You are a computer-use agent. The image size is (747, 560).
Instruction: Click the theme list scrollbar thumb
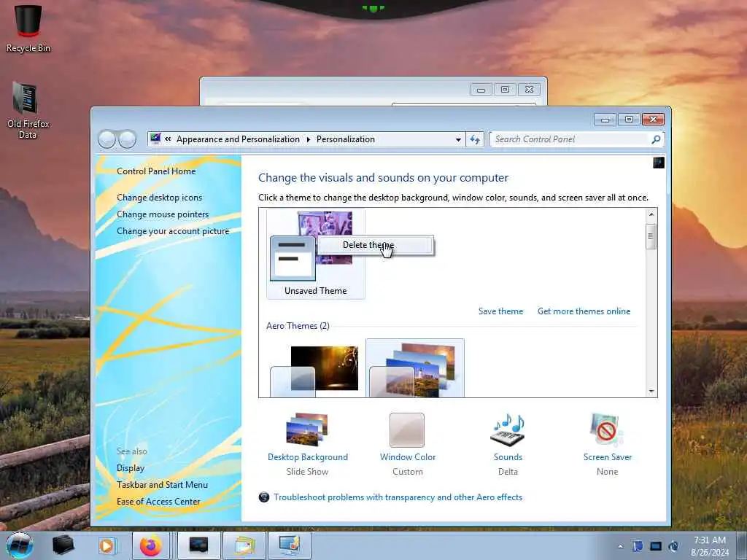(651, 236)
